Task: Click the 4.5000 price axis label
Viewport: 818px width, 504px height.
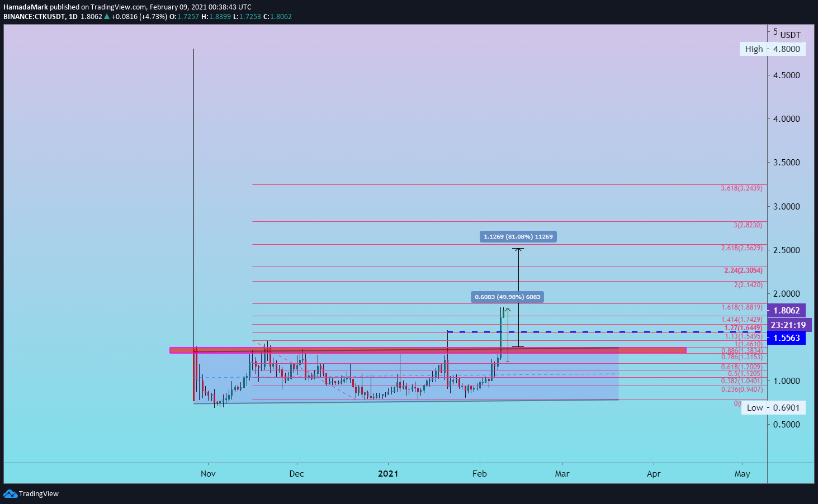Action: pos(787,75)
